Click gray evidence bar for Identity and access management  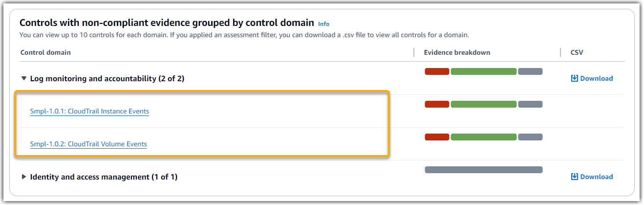(483, 170)
